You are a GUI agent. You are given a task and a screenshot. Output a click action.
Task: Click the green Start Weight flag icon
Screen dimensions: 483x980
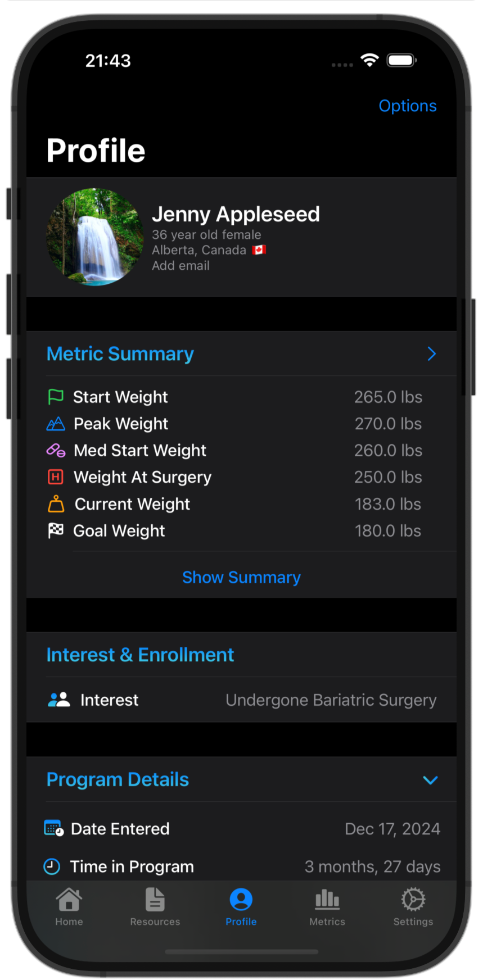[56, 397]
